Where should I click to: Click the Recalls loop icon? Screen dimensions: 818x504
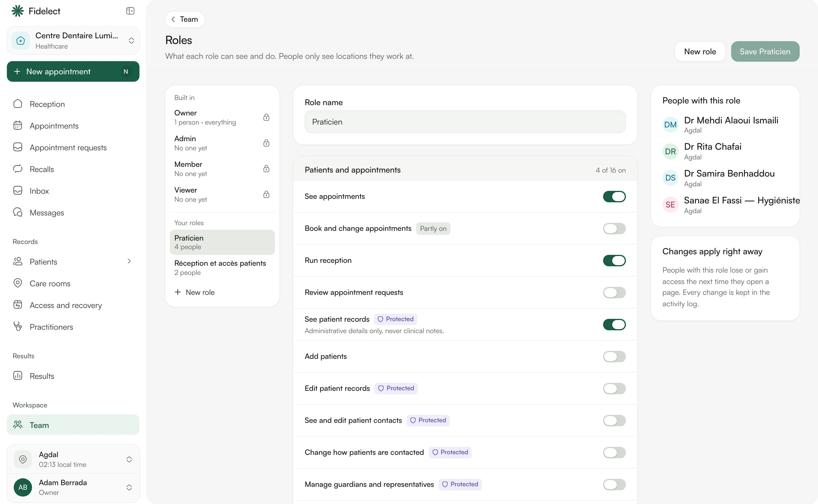18,169
